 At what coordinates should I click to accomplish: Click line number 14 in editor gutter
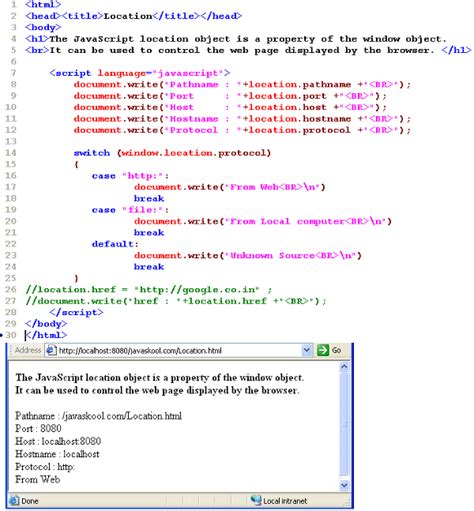(x=11, y=153)
